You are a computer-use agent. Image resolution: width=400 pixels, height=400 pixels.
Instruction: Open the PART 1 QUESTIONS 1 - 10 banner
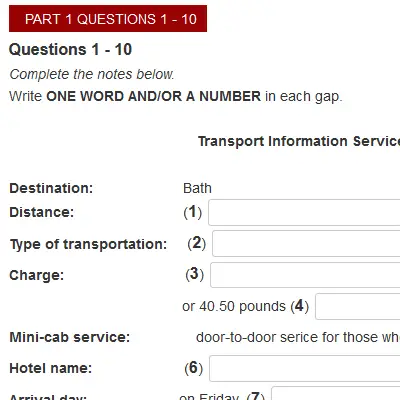coord(108,19)
